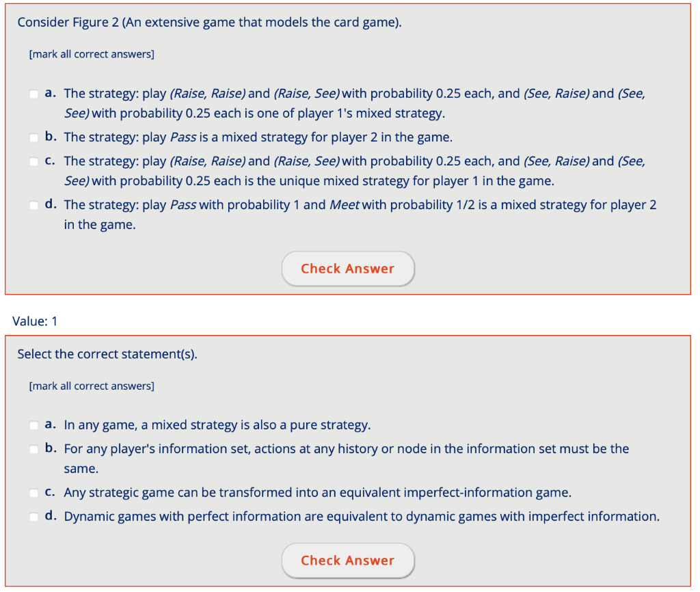Select option c about the unique mixed strategy
700x592 pixels.
pyautogui.click(x=33, y=161)
